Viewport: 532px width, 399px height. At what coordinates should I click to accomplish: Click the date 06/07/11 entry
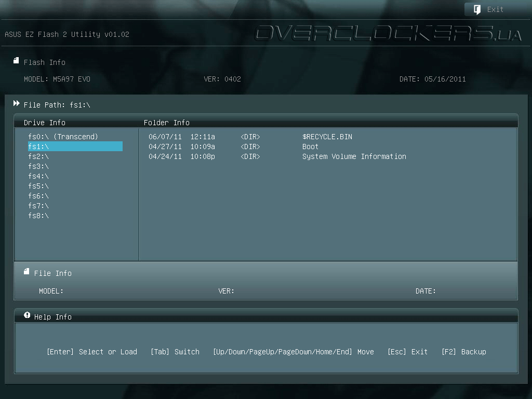165,137
